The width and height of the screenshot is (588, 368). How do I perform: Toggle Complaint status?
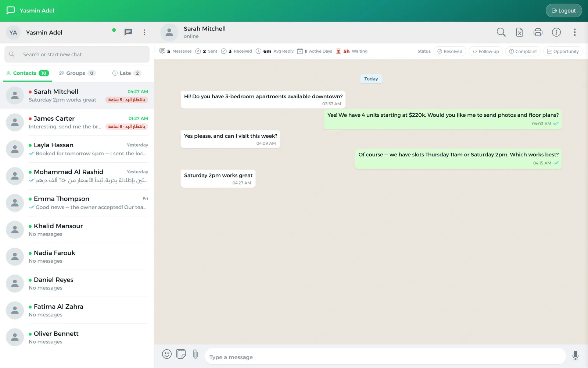click(x=523, y=52)
